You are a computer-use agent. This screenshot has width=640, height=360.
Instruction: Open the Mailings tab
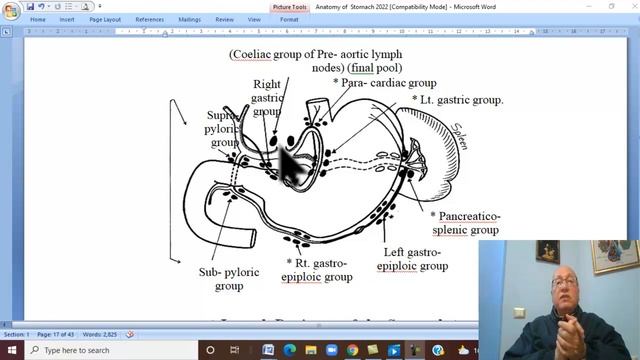189,20
